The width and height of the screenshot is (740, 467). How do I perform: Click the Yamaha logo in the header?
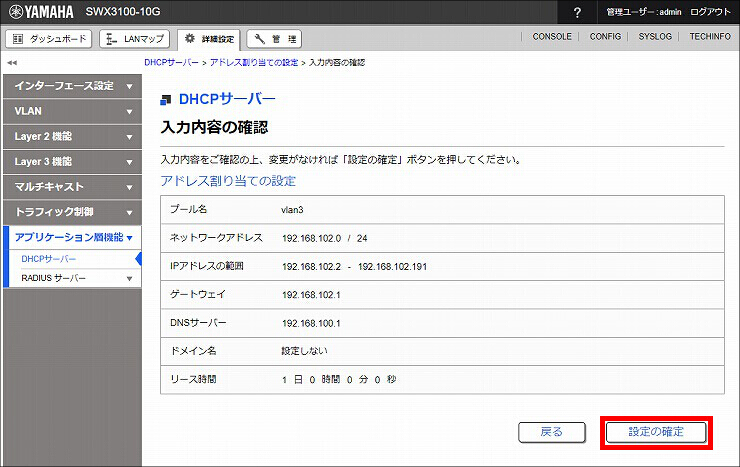point(42,12)
